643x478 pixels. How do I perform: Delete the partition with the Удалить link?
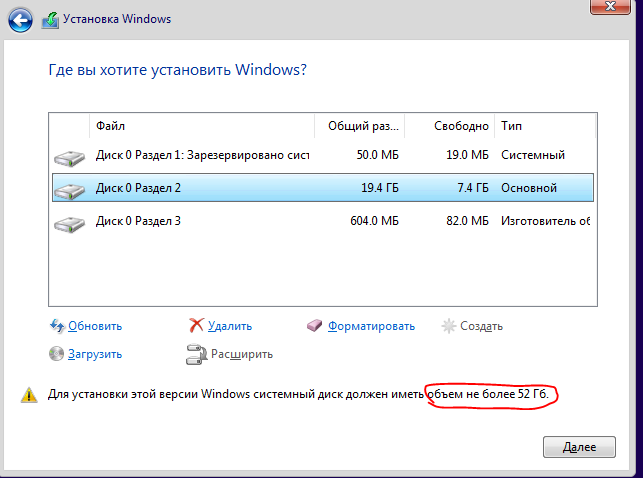[x=230, y=326]
